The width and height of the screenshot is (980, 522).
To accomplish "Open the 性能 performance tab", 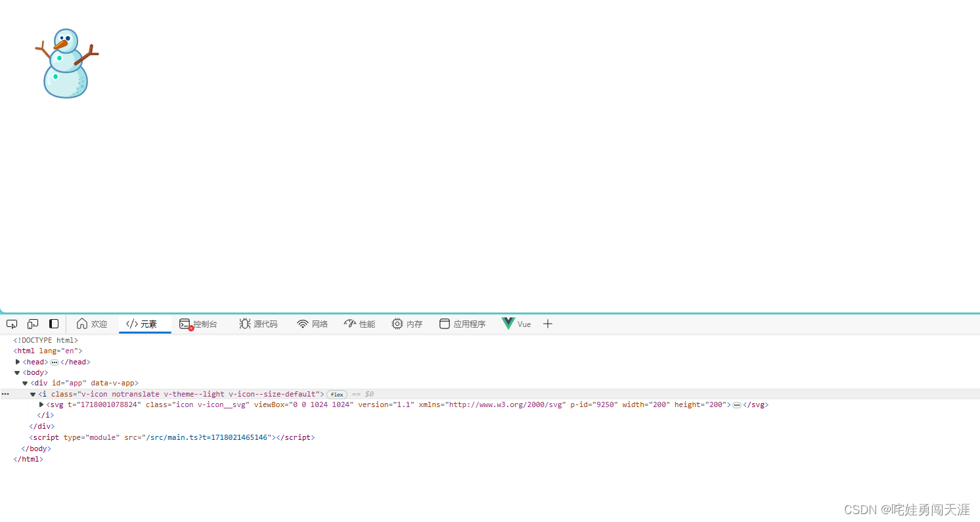I will (360, 324).
